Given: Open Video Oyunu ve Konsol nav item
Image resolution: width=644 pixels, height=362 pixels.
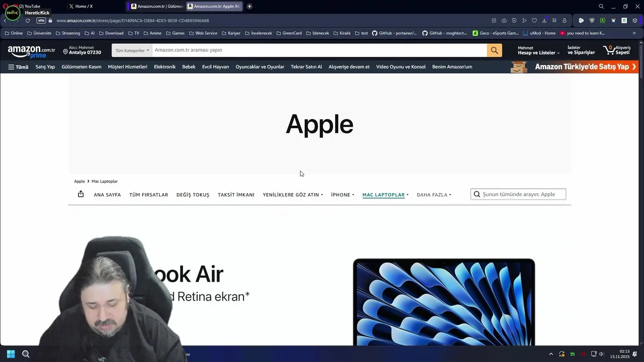Looking at the screenshot, I should pyautogui.click(x=401, y=67).
